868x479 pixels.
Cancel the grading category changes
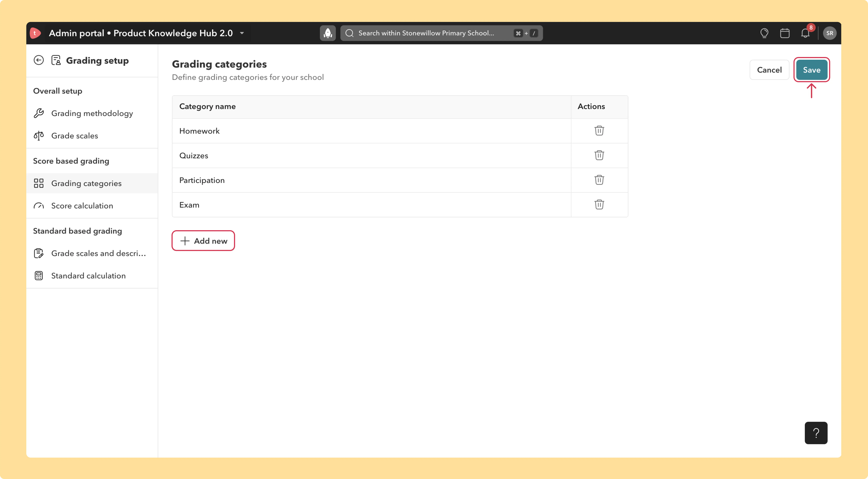[x=769, y=70]
